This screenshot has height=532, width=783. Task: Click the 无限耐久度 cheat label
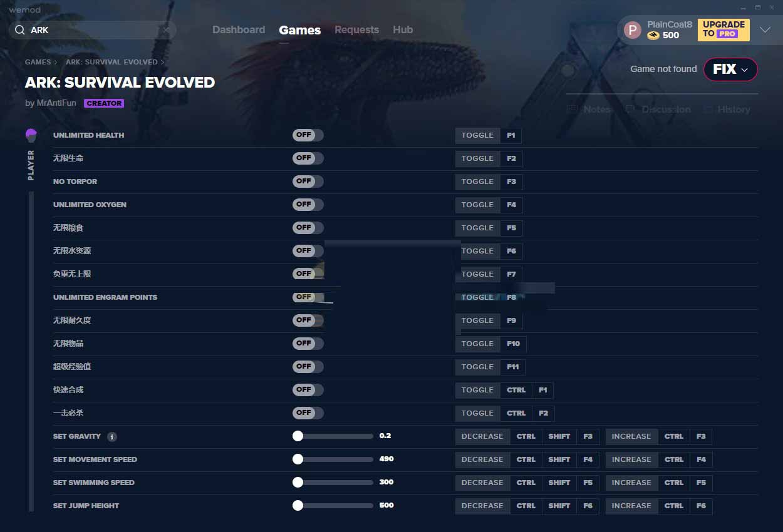coord(72,320)
